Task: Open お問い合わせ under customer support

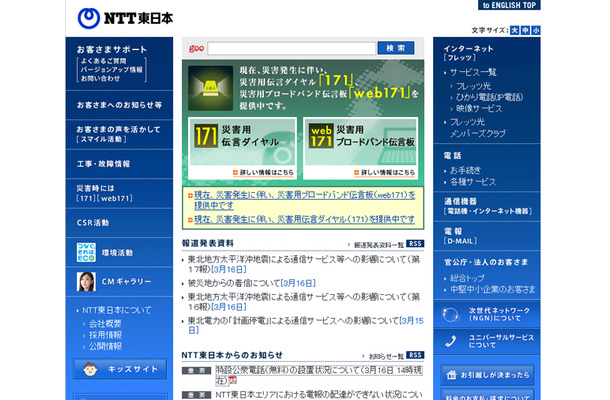Action: tap(100, 78)
